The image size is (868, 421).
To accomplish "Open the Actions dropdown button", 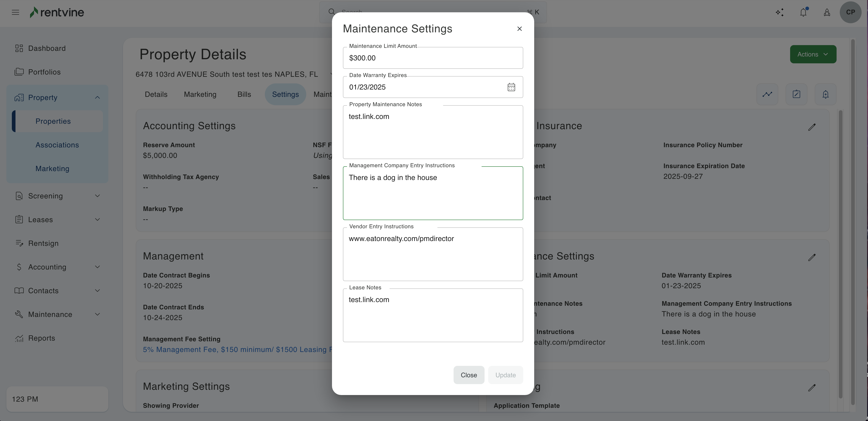I will tap(813, 54).
